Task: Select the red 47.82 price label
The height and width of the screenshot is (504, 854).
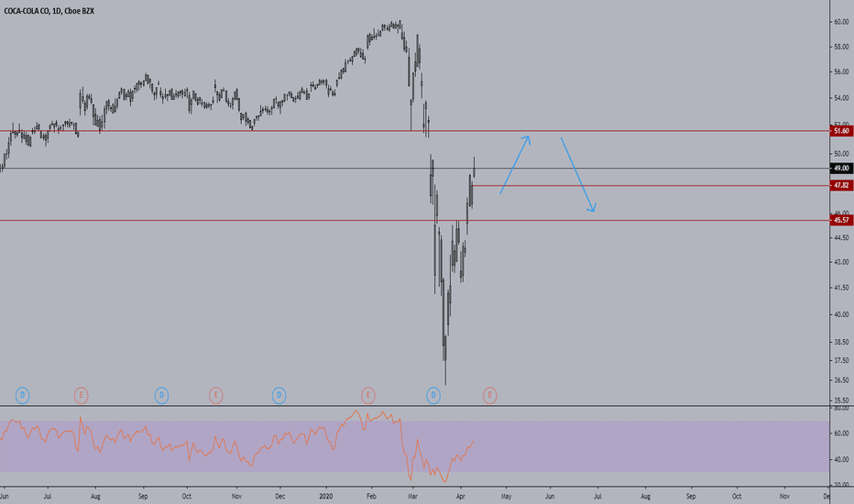Action: 841,185
